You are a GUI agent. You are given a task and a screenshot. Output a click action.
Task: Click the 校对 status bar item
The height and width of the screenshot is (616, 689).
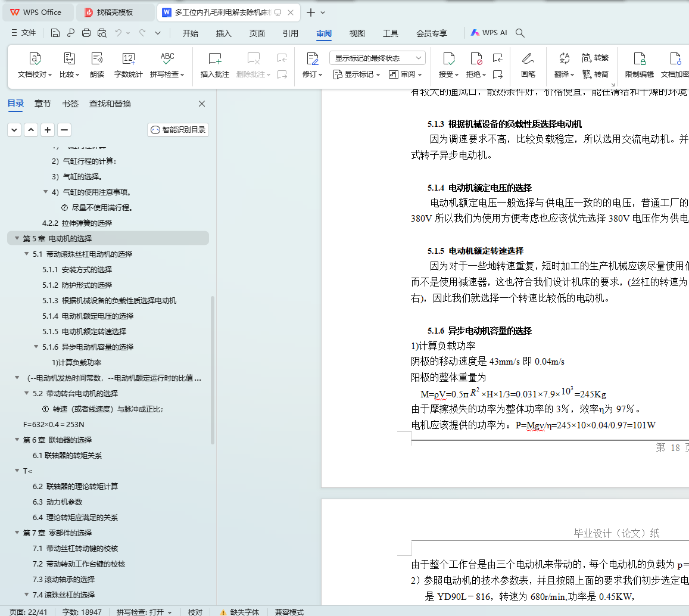[195, 612]
